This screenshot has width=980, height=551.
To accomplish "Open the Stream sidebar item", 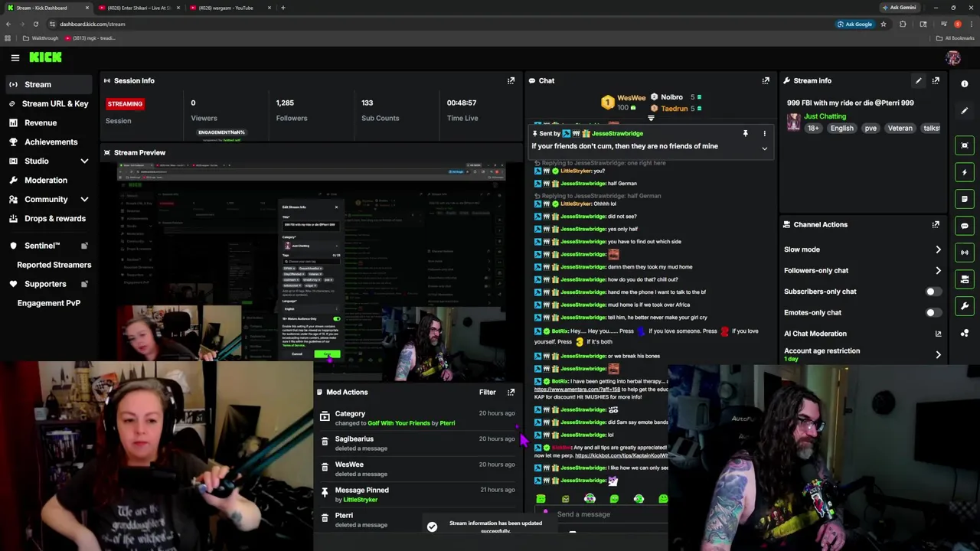I will (x=49, y=84).
